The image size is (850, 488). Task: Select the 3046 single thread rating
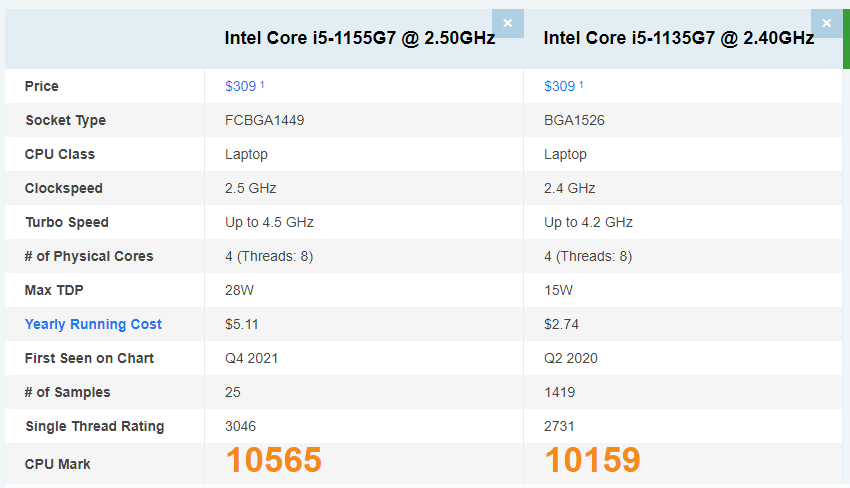(x=240, y=427)
